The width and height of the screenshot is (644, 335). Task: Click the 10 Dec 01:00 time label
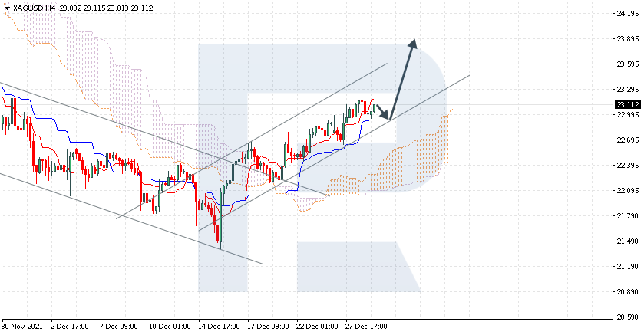pyautogui.click(x=170, y=327)
